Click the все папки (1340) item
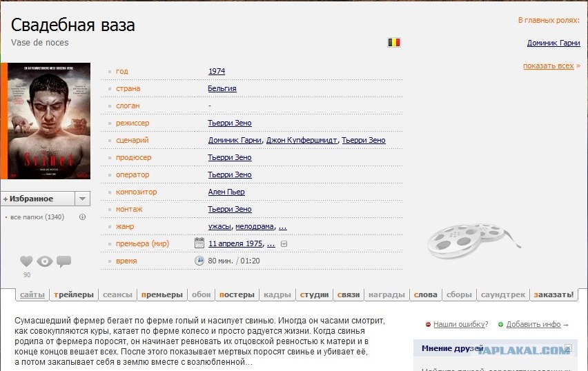The image size is (588, 371). click(37, 217)
